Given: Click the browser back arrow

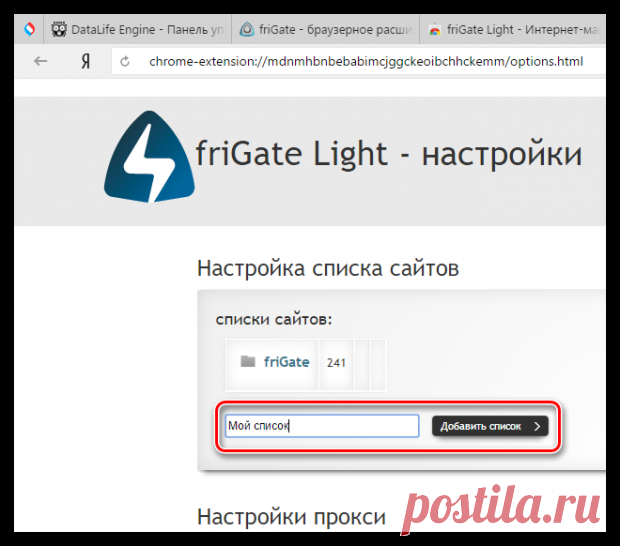Looking at the screenshot, I should [x=40, y=61].
